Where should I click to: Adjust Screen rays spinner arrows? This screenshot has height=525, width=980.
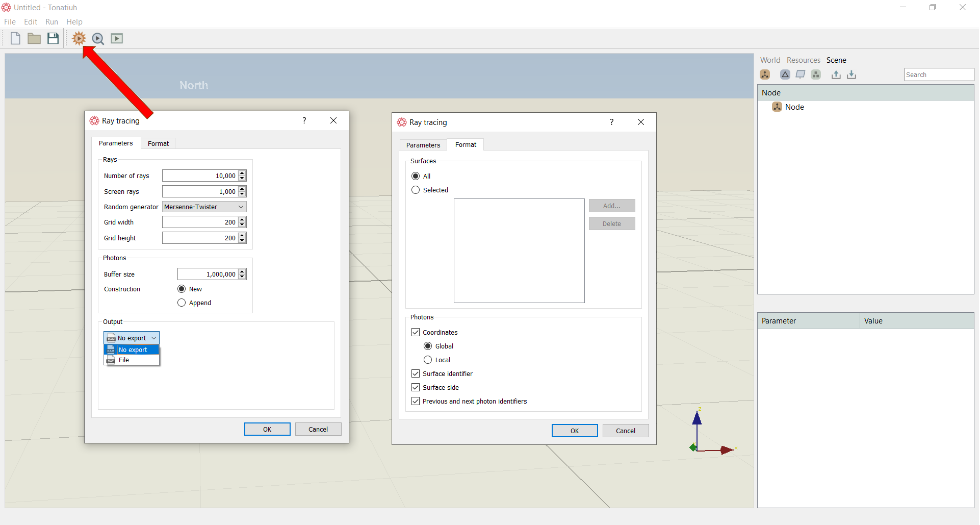242,191
